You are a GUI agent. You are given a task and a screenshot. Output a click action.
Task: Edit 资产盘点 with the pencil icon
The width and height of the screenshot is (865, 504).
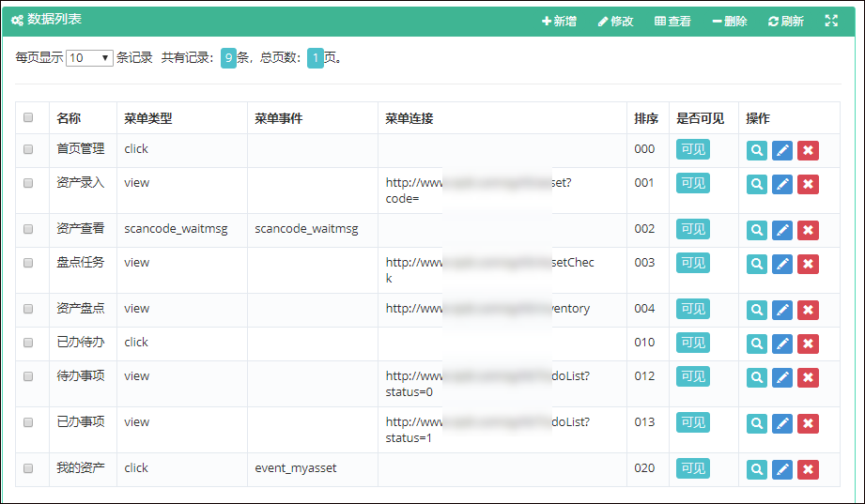782,310
